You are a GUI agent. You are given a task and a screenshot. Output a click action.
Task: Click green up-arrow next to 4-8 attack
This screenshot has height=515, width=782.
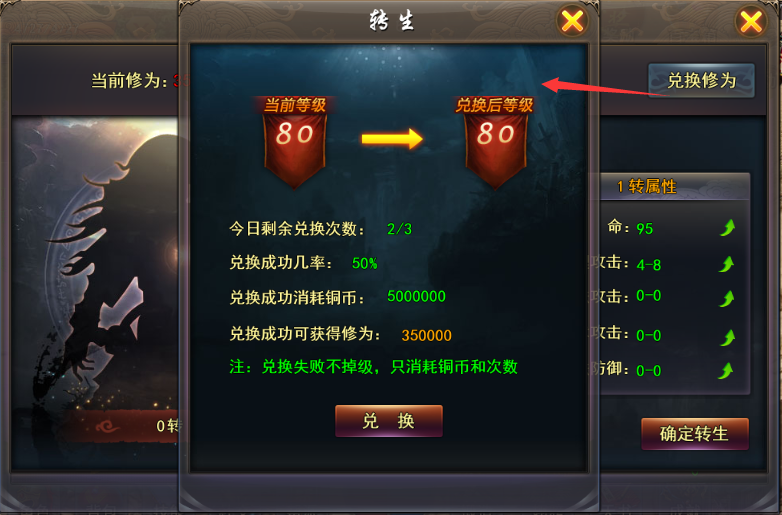coord(727,264)
